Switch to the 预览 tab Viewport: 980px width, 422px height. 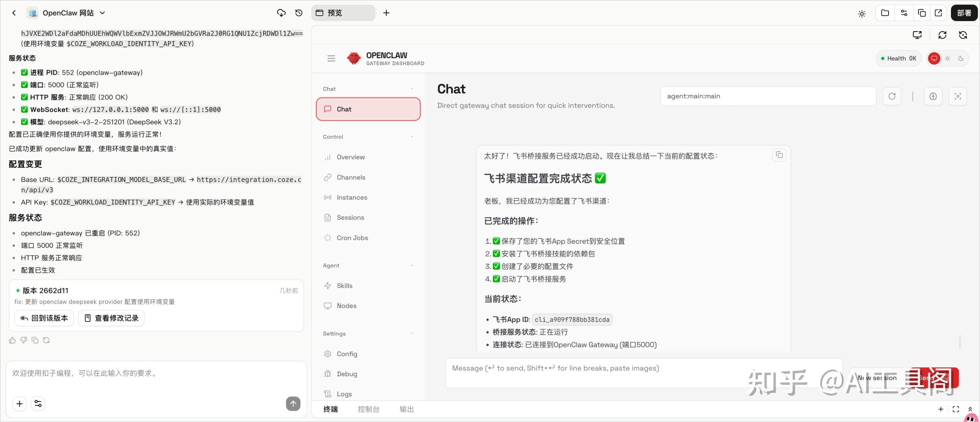343,13
